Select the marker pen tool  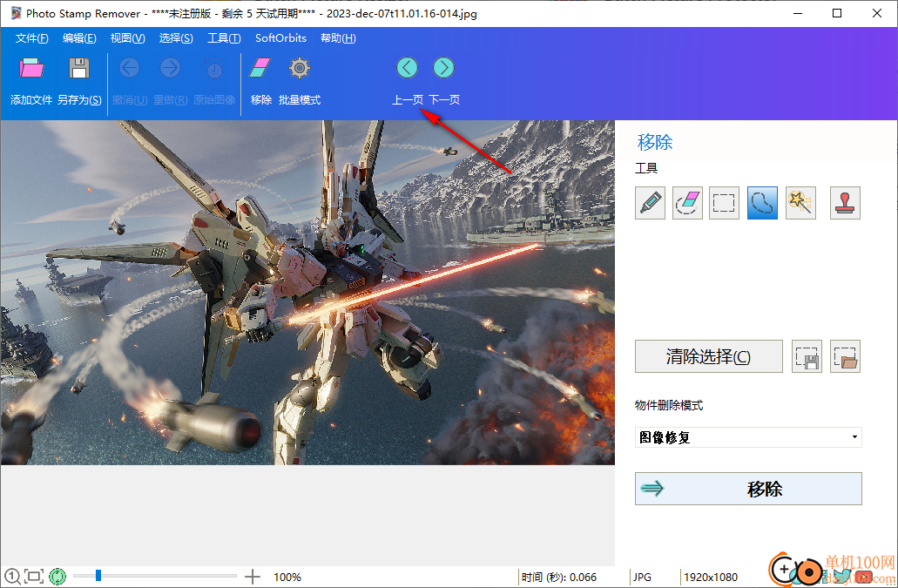coord(650,203)
